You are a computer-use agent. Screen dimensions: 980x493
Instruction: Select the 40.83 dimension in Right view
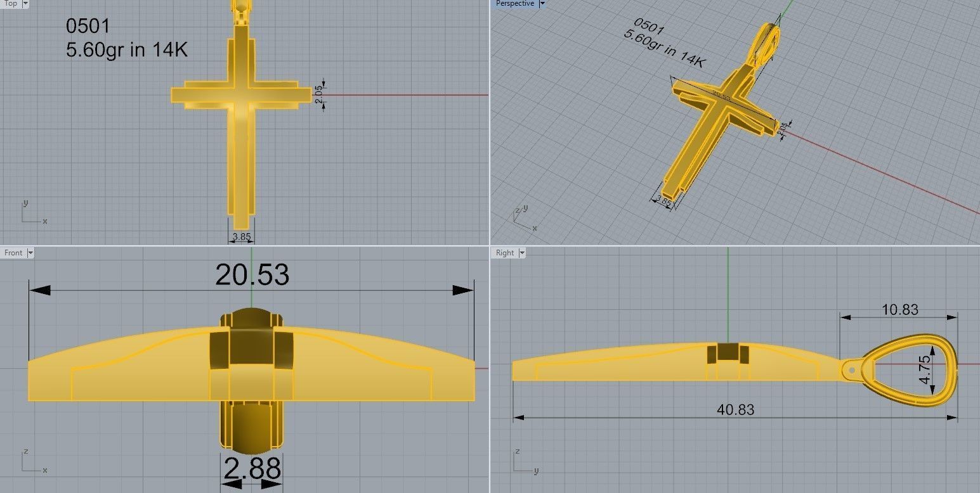point(736,410)
